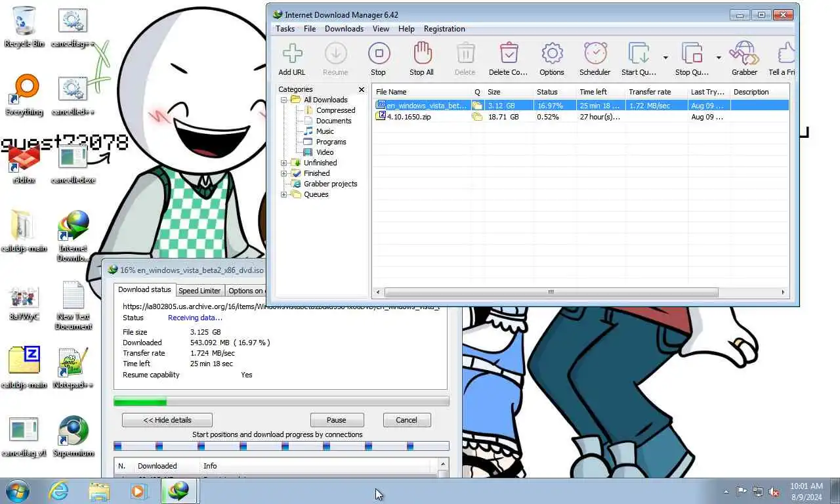Screen dimensions: 840x504
Task: Click the connections progress strip
Action: (282, 446)
